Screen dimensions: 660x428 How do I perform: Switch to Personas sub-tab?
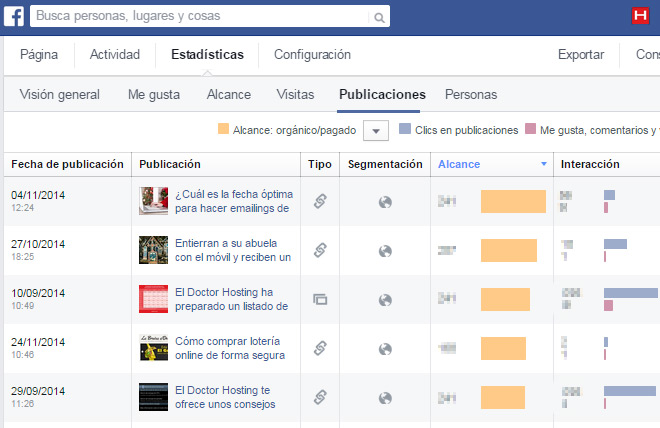click(x=471, y=94)
